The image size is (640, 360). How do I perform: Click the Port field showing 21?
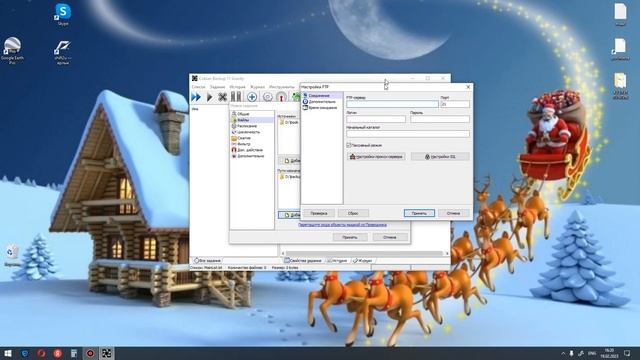(455, 104)
